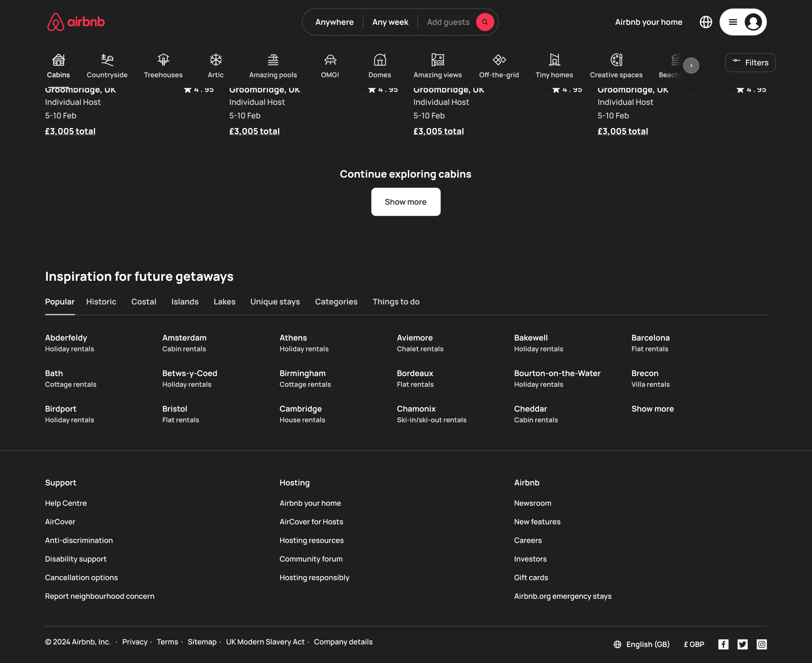Switch to the Popular tab

coord(59,302)
